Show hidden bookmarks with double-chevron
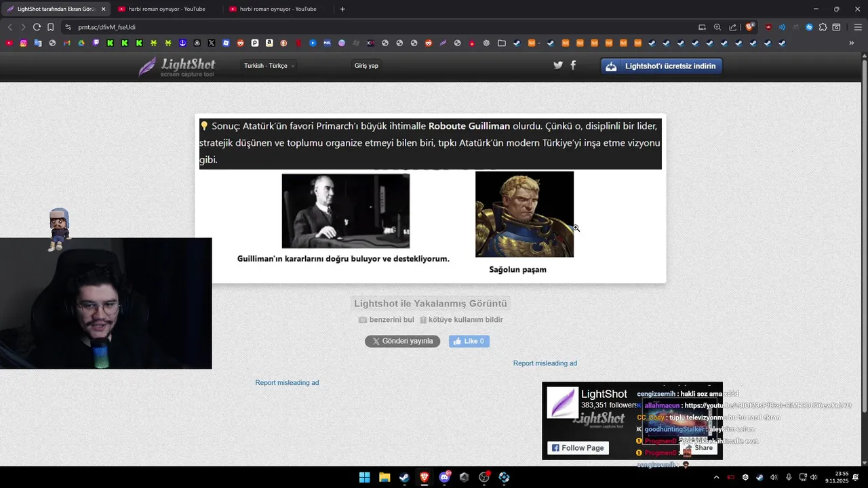The width and height of the screenshot is (868, 488). click(852, 43)
